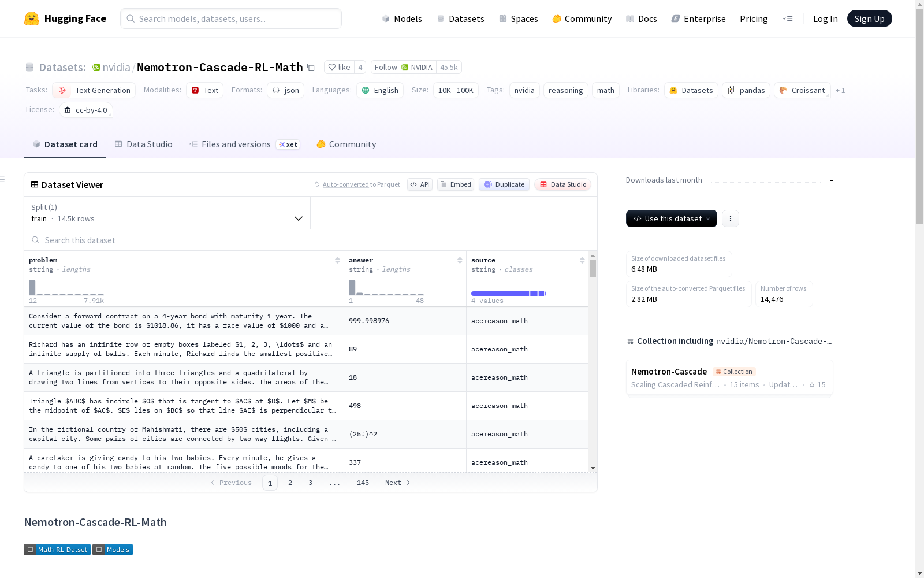Click the Models badge below the title

point(113,550)
